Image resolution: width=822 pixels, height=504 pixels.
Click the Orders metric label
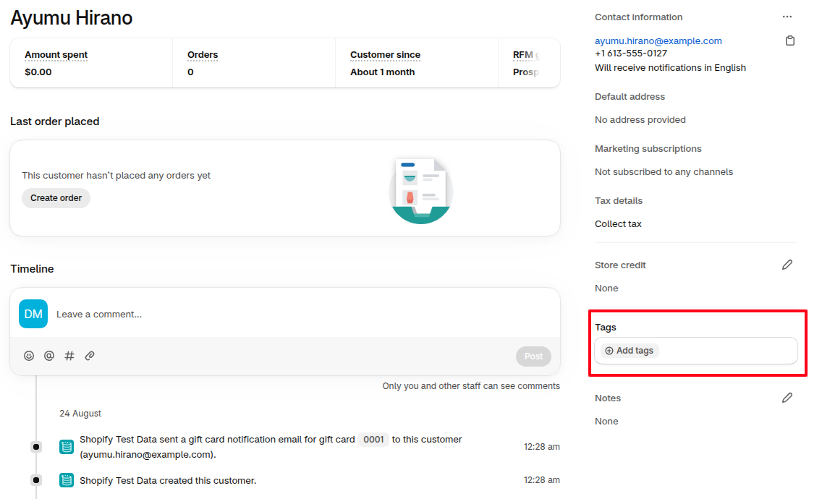coord(203,54)
